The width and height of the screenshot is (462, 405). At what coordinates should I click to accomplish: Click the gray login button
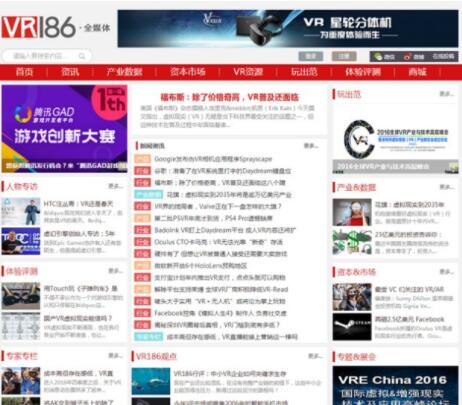310,56
